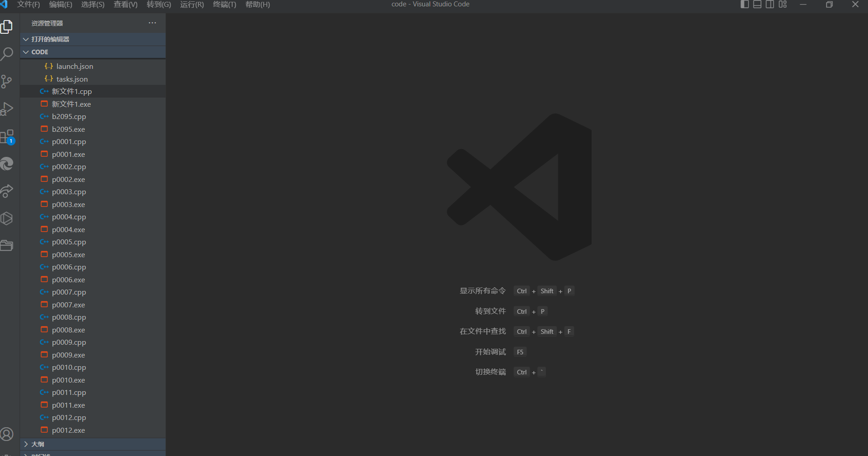
Task: Open the Search view icon
Action: [x=7, y=54]
